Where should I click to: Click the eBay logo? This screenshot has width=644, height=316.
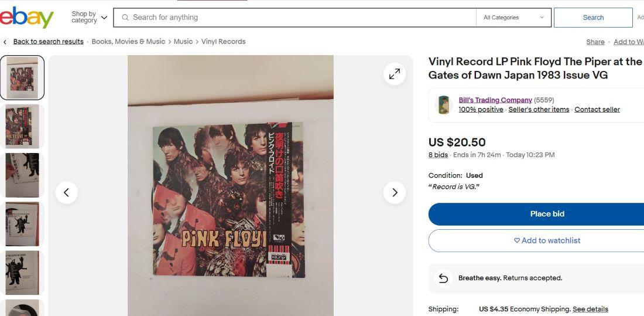pyautogui.click(x=26, y=18)
